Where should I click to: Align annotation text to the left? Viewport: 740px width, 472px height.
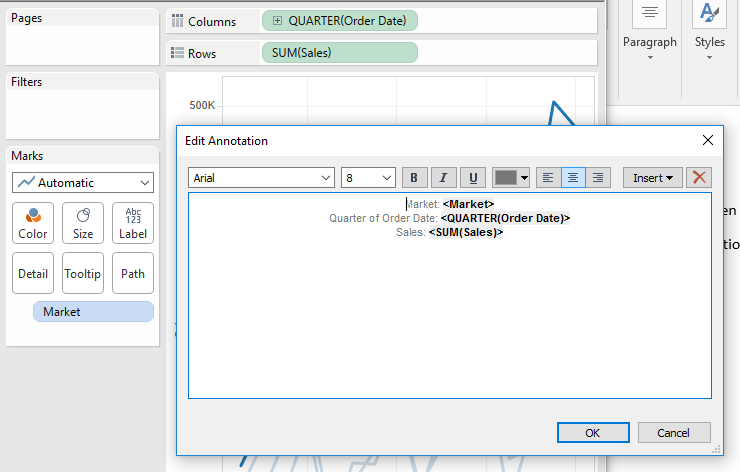[x=548, y=178]
